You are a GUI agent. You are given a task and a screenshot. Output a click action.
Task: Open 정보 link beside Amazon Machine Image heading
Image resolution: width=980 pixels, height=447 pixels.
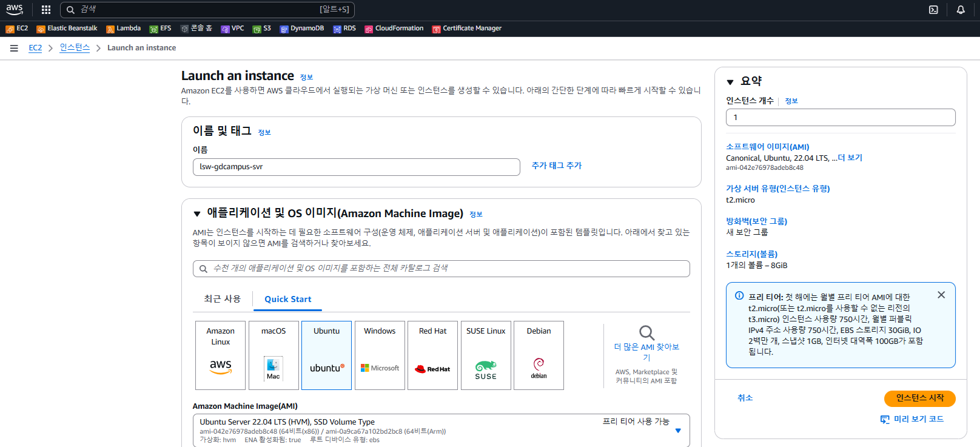[x=476, y=214]
